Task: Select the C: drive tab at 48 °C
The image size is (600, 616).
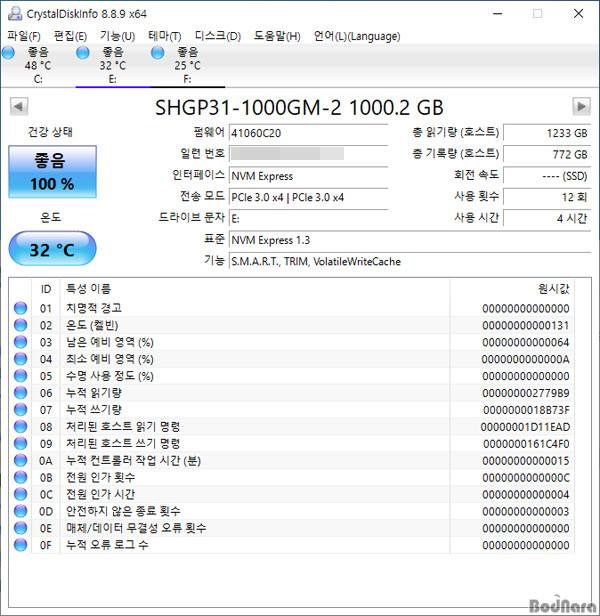Action: click(x=38, y=65)
